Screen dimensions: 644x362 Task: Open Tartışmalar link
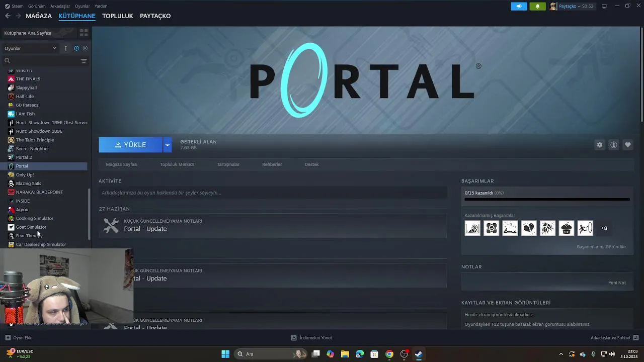pos(228,164)
